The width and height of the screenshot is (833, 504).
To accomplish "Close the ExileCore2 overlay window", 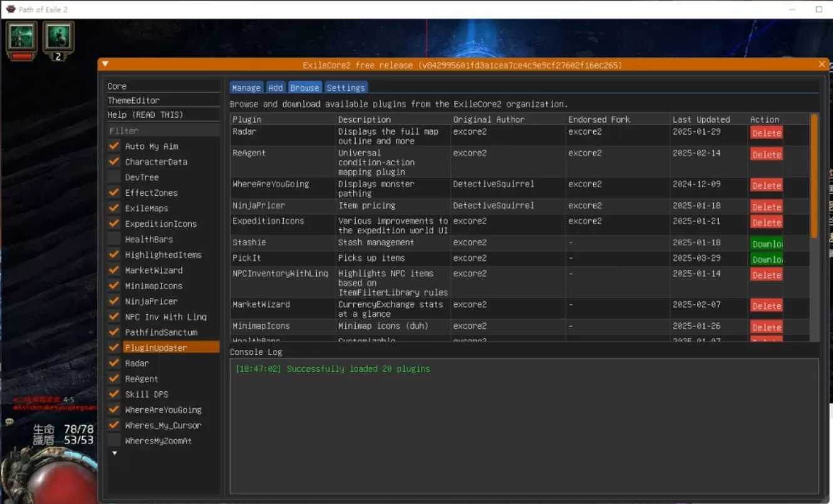I will tap(822, 64).
